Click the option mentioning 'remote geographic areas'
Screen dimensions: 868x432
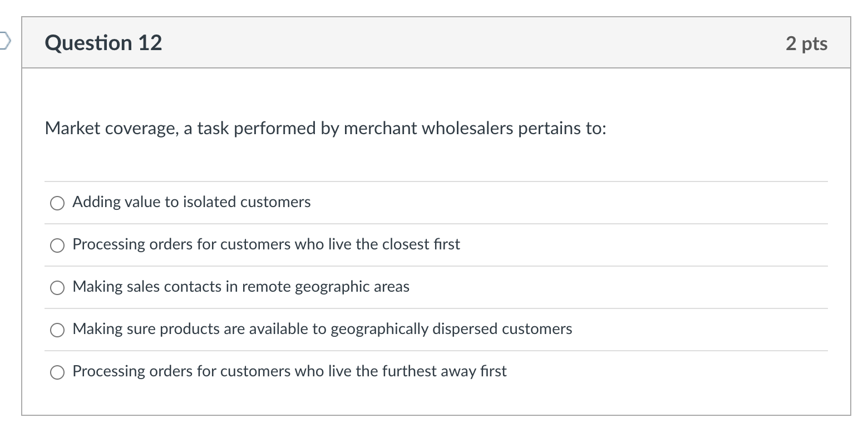[241, 287]
